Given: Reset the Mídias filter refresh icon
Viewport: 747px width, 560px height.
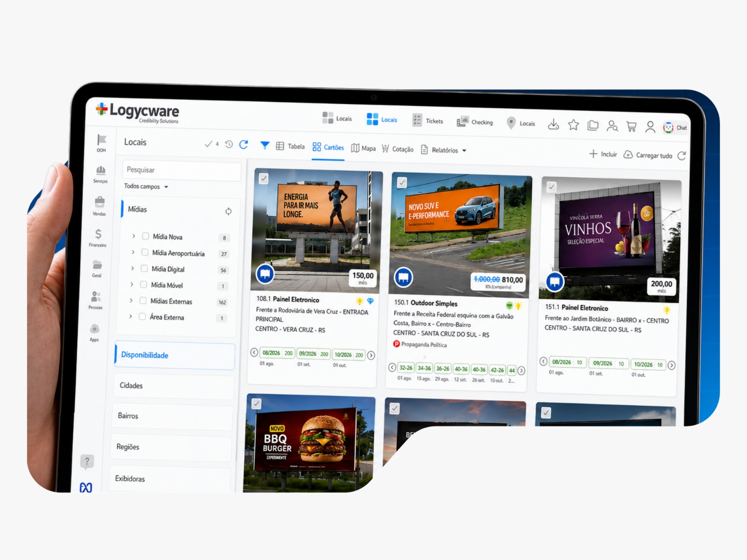Looking at the screenshot, I should point(228,211).
